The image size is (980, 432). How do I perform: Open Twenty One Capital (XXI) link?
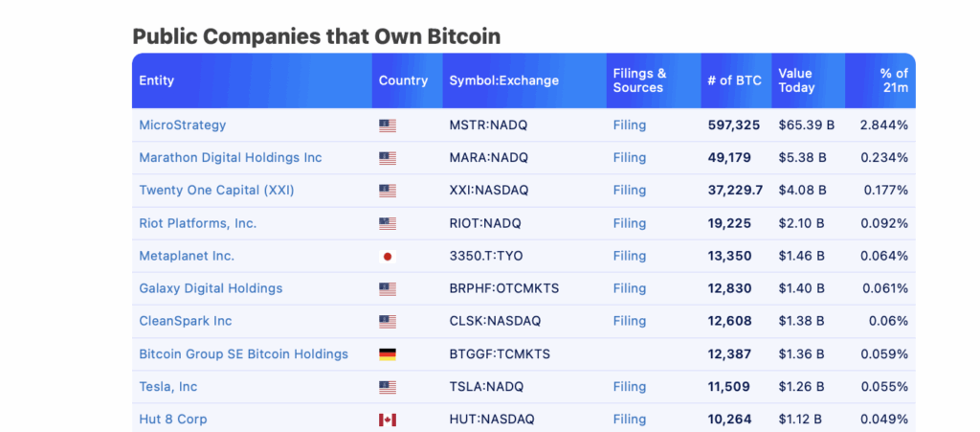(216, 190)
